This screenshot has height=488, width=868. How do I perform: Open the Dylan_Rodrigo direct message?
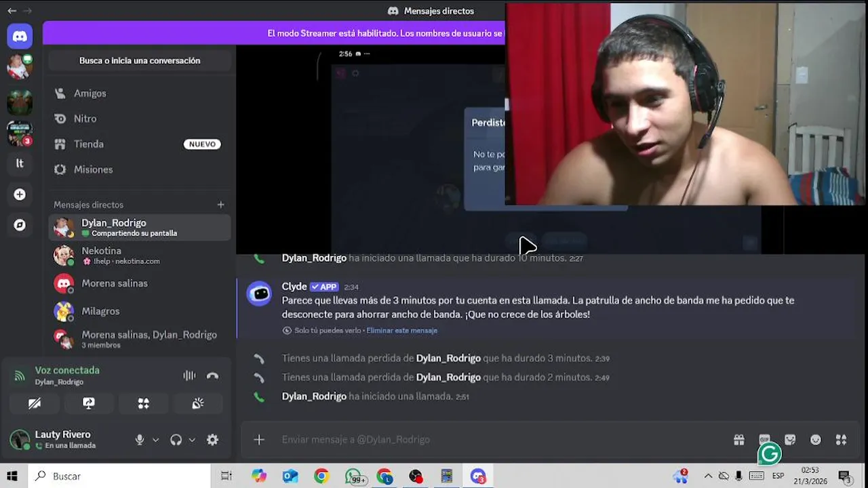140,228
